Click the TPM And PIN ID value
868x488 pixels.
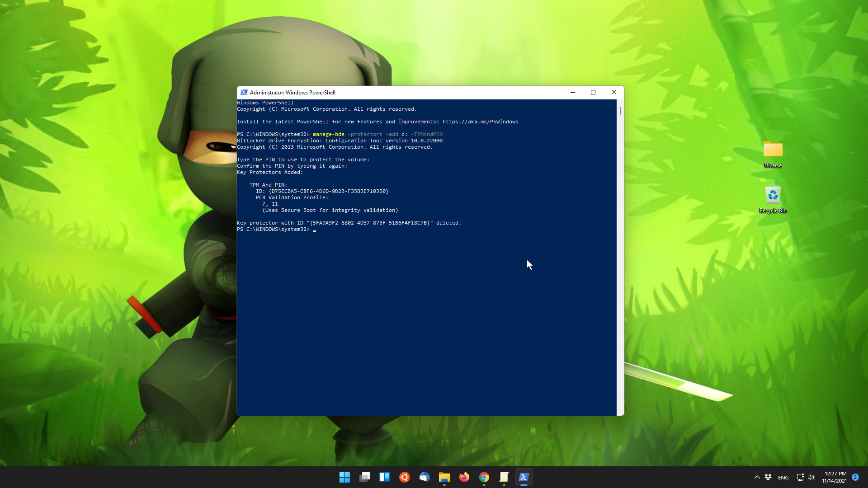[x=329, y=191]
